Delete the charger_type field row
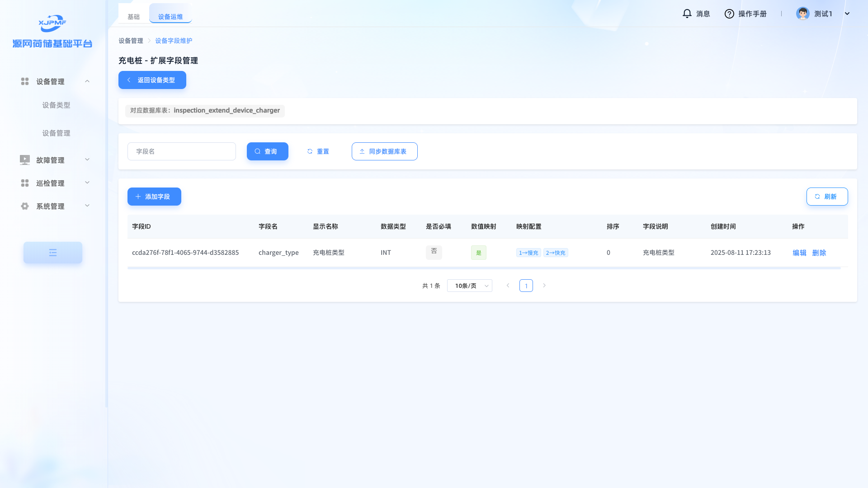This screenshot has width=868, height=488. click(x=819, y=253)
